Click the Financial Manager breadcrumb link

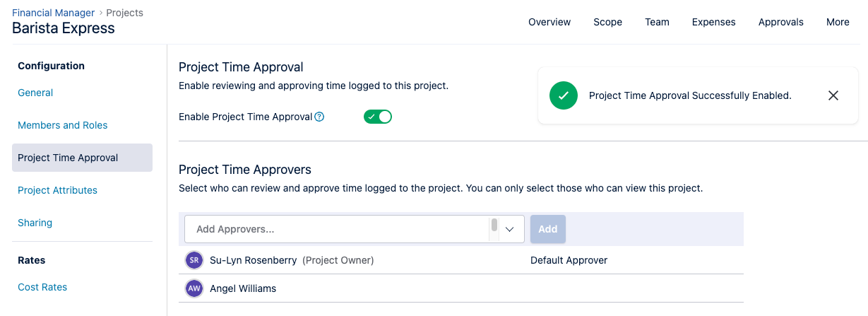tap(53, 13)
